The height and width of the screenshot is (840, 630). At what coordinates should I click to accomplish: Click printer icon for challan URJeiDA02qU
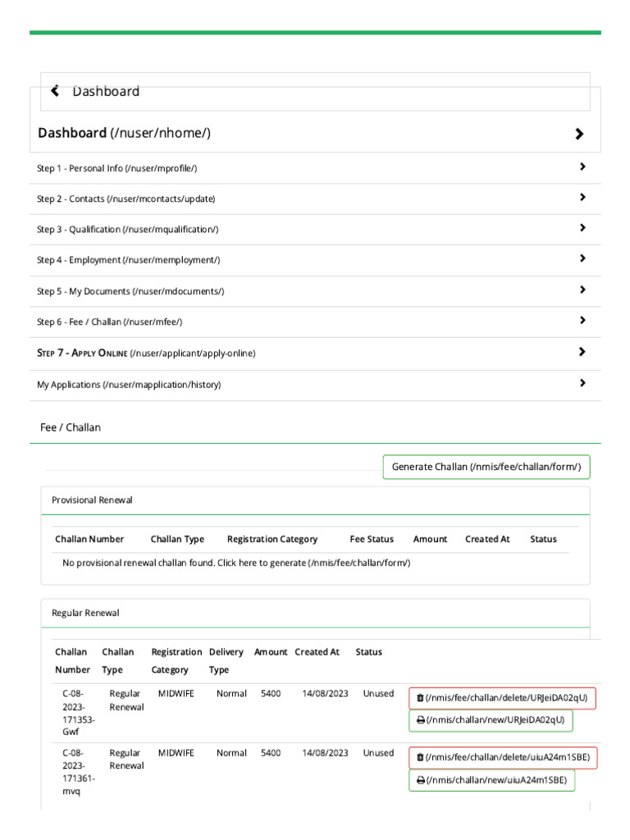coord(420,720)
